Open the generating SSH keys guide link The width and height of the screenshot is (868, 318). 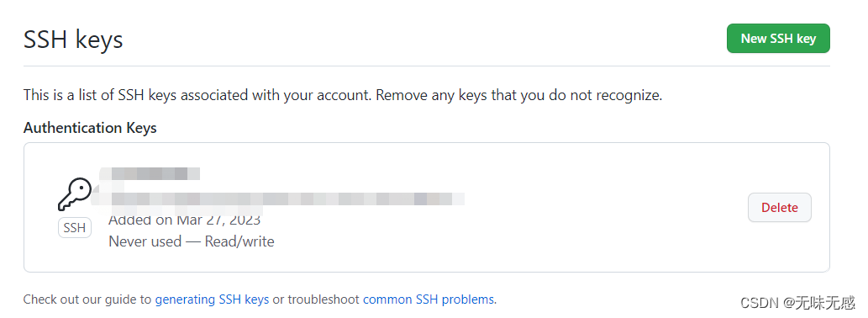212,299
